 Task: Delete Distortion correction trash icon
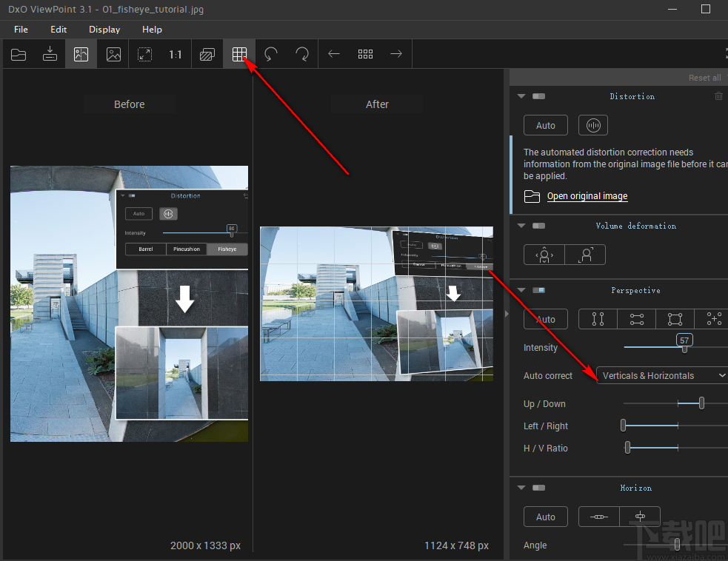(718, 96)
